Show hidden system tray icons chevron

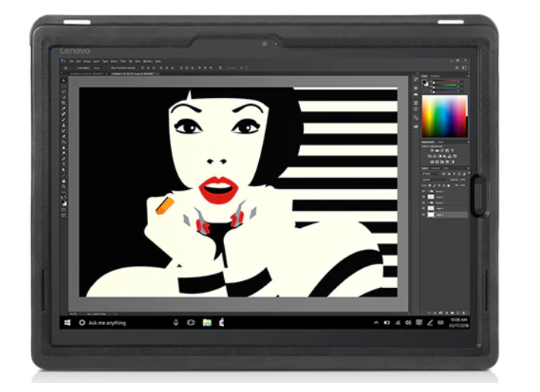click(x=376, y=323)
